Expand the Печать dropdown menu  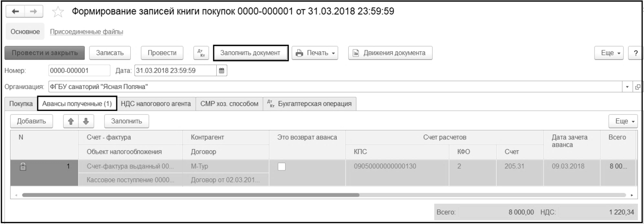point(316,53)
